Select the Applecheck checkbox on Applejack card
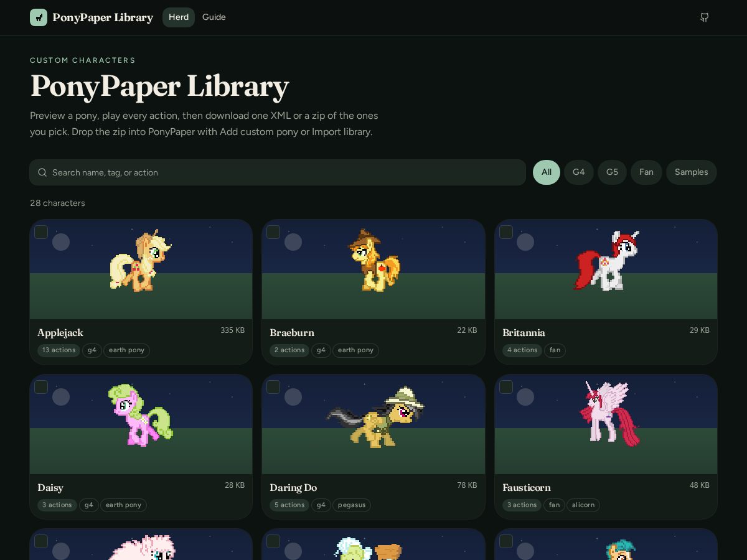This screenshot has height=560, width=747. [41, 232]
